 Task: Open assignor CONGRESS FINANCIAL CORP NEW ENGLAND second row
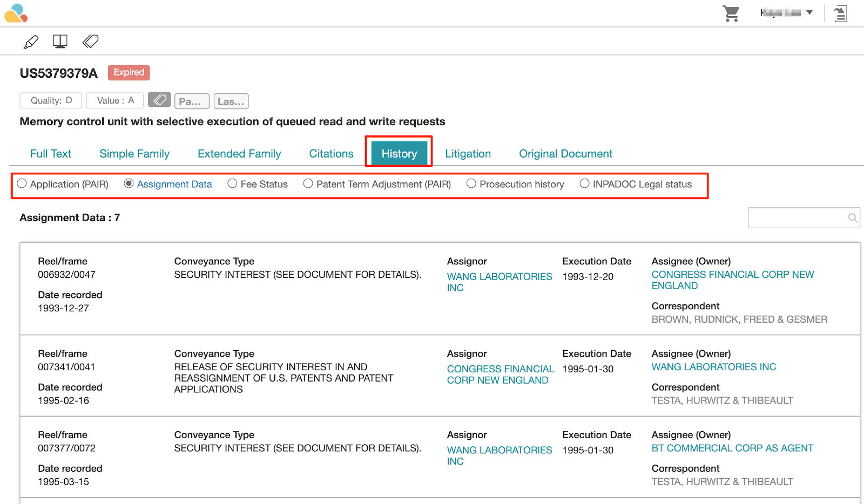[501, 374]
